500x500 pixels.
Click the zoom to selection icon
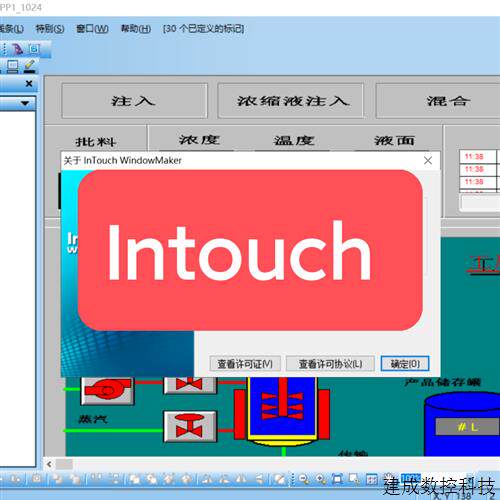point(354,479)
